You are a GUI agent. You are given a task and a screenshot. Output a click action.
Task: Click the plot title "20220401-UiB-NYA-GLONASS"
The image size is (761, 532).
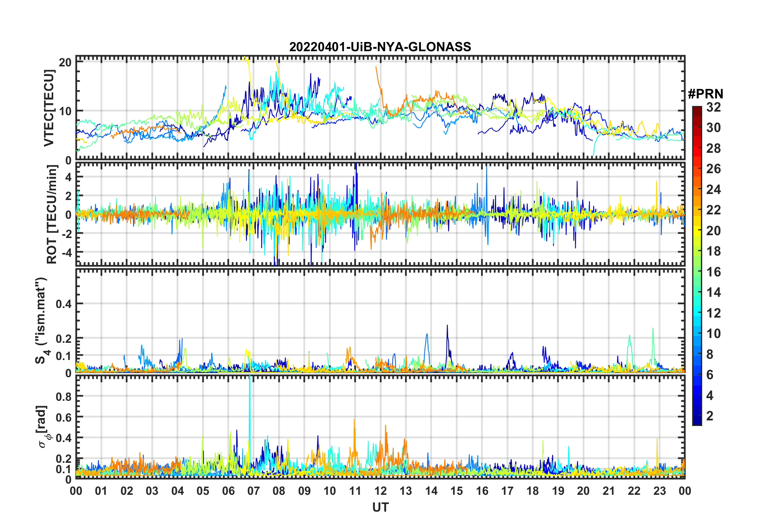click(x=380, y=47)
